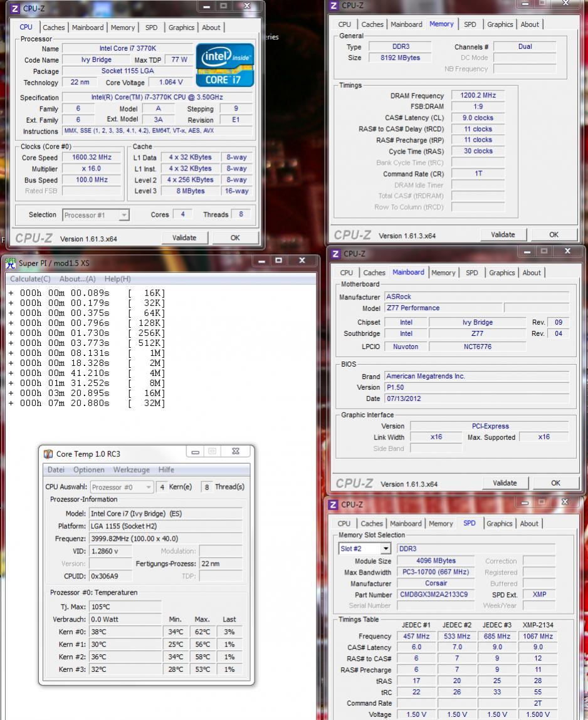
Task: Open Datei menu in Core Temp
Action: pos(56,470)
